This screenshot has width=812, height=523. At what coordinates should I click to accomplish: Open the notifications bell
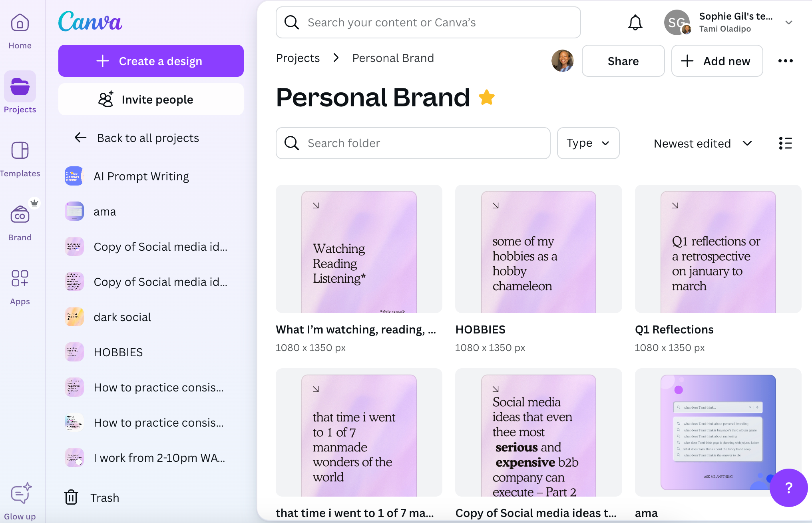[635, 22]
